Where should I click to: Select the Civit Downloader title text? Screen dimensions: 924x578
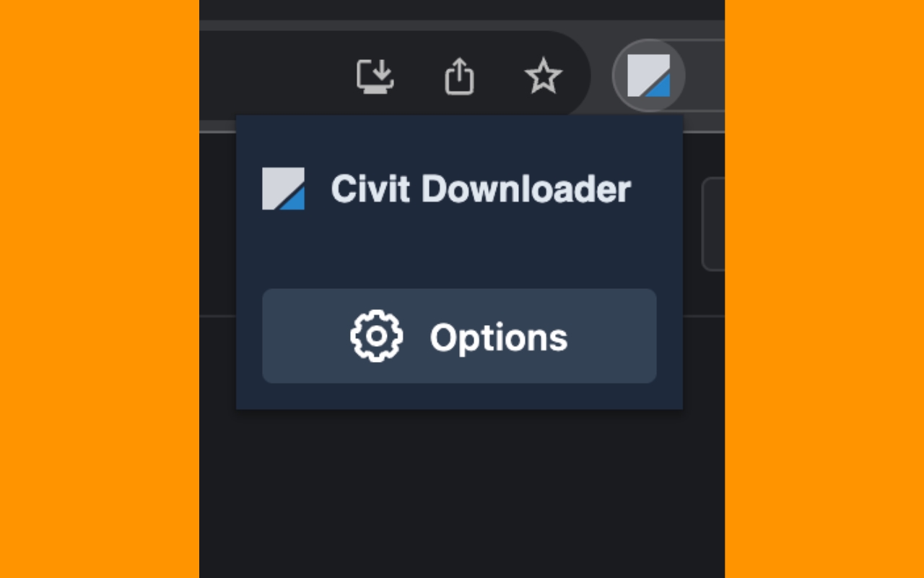coord(481,189)
